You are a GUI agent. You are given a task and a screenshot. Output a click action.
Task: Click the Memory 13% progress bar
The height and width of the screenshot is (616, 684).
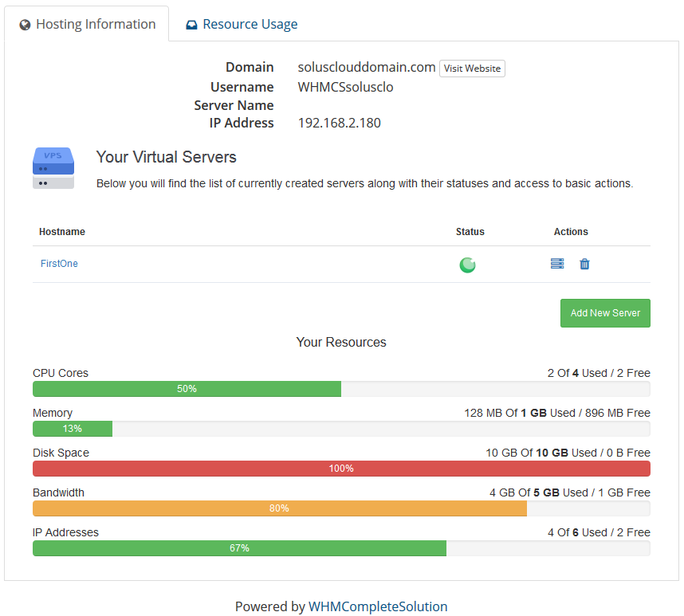point(73,429)
